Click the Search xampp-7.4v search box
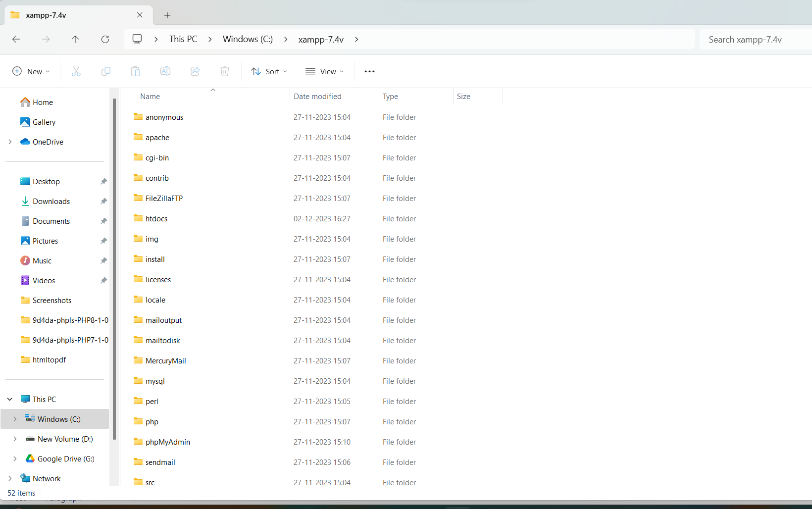 753,40
